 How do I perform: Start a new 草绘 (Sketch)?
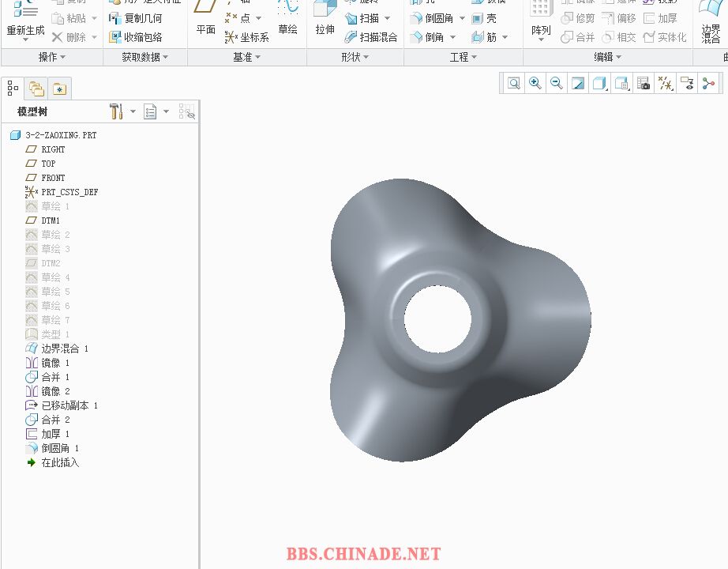(288, 19)
